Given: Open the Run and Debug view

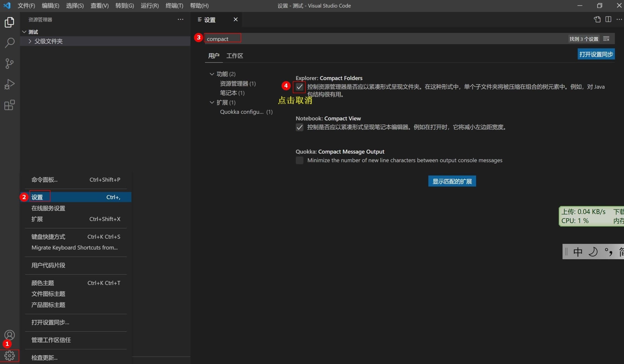Looking at the screenshot, I should [10, 84].
